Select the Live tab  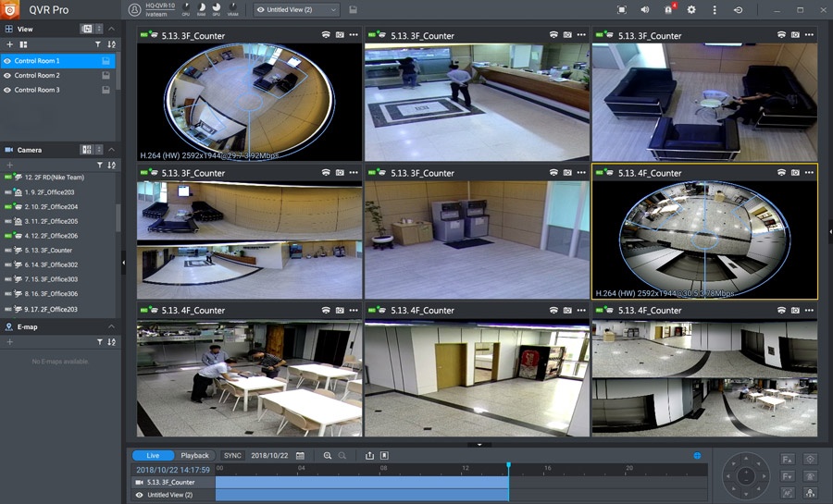[153, 456]
